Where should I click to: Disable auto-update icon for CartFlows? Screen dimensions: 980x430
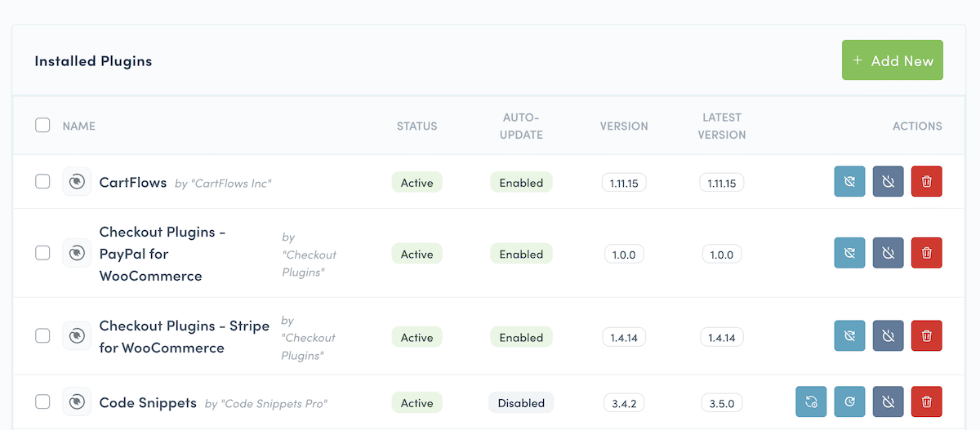coord(849,182)
